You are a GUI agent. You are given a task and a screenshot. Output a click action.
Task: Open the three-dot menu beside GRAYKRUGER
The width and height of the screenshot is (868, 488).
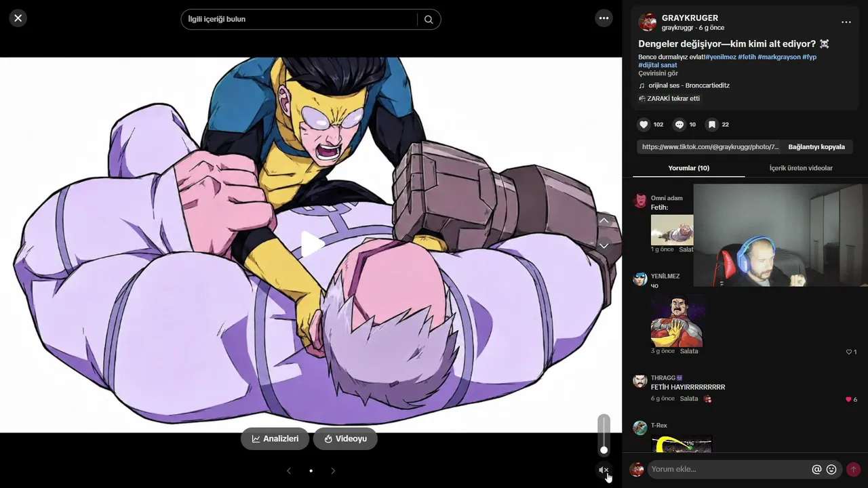[x=846, y=22]
